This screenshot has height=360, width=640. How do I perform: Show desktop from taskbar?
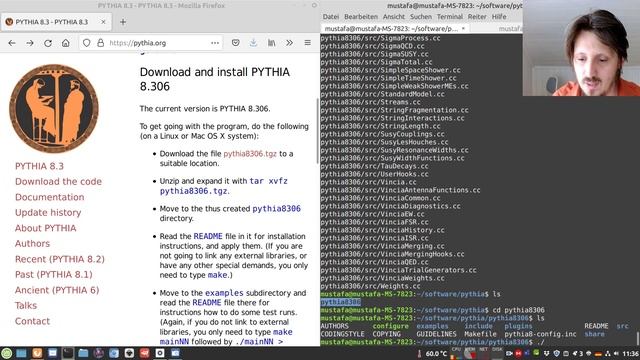click(x=21, y=353)
